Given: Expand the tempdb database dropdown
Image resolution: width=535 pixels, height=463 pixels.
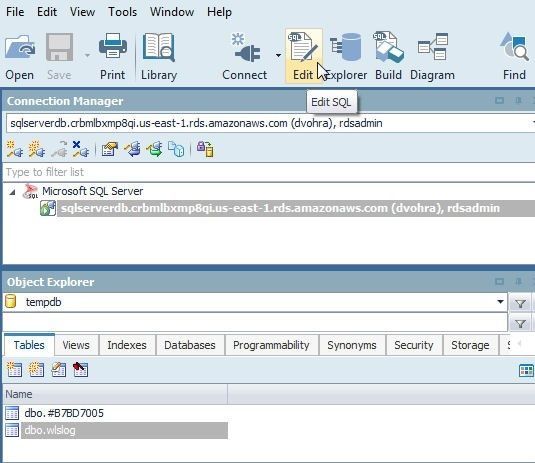Looking at the screenshot, I should tap(500, 302).
